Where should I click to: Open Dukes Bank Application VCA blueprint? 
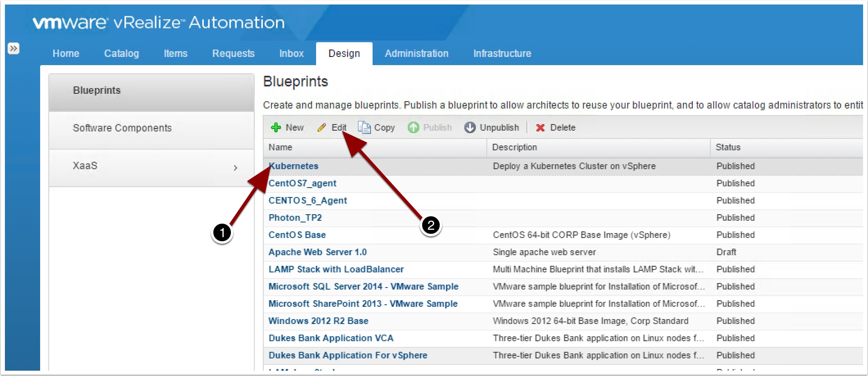click(x=331, y=338)
